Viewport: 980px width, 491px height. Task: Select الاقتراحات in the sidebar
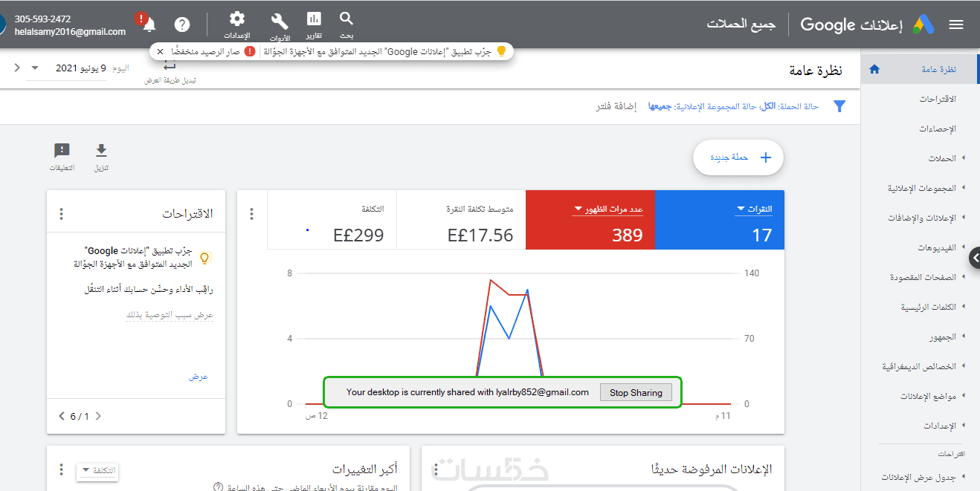[937, 99]
